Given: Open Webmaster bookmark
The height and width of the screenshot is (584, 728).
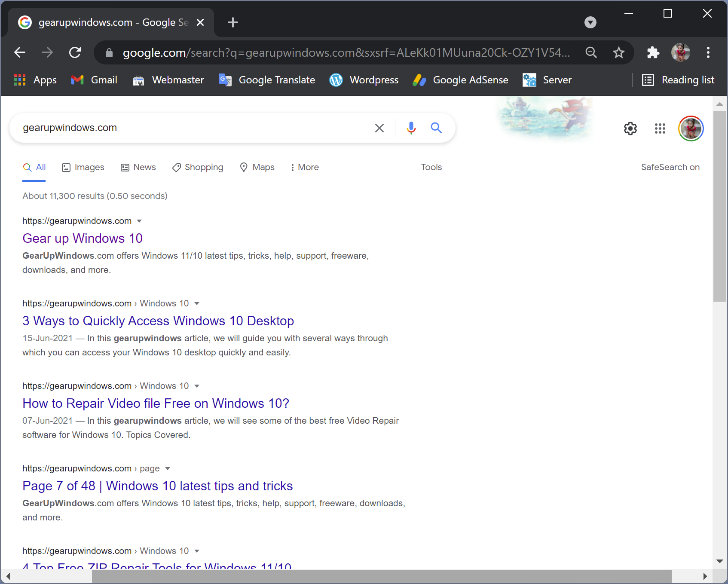Looking at the screenshot, I should point(168,80).
